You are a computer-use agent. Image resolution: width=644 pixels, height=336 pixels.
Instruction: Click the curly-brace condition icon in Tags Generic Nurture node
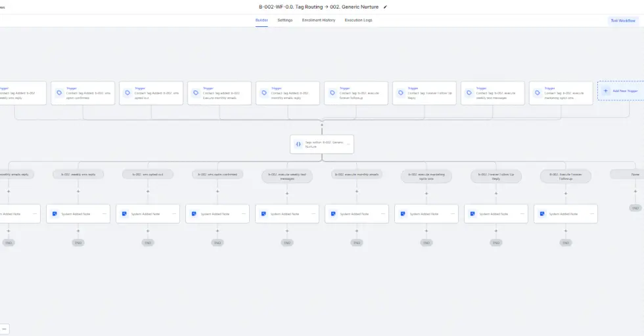(298, 144)
